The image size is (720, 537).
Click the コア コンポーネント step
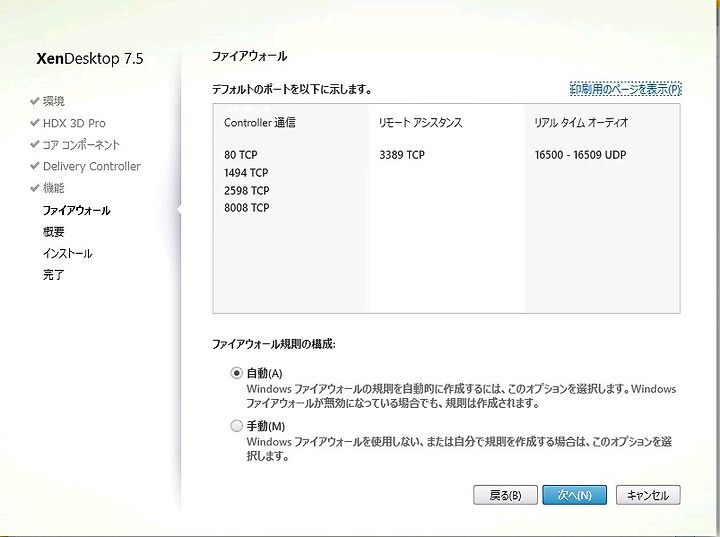click(81, 145)
